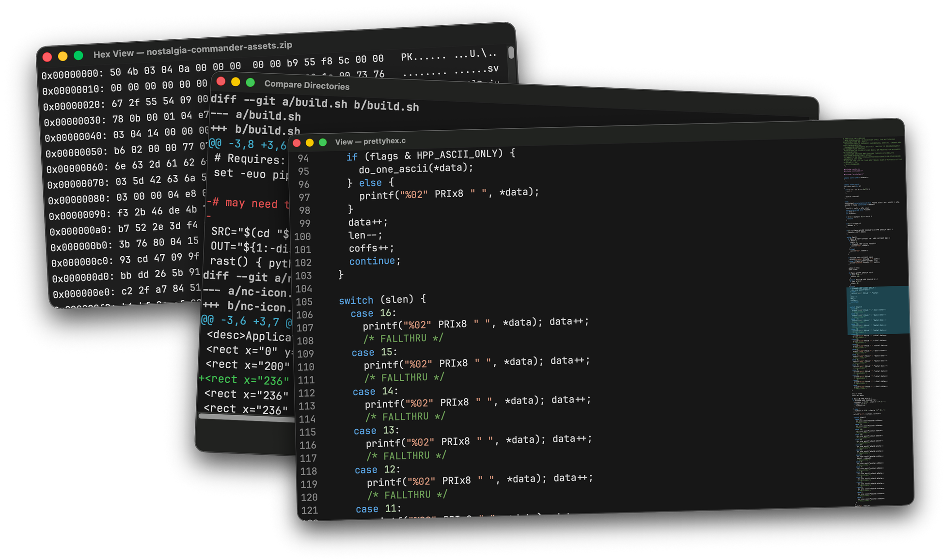The image size is (944, 560).
Task: Click the 'coffs++;' statement
Action: pos(372,248)
